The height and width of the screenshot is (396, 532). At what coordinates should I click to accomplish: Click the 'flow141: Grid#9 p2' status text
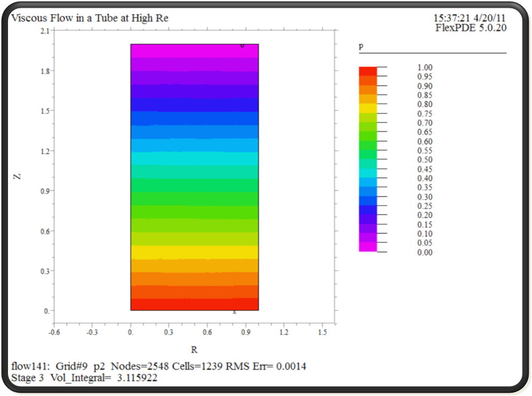point(58,367)
